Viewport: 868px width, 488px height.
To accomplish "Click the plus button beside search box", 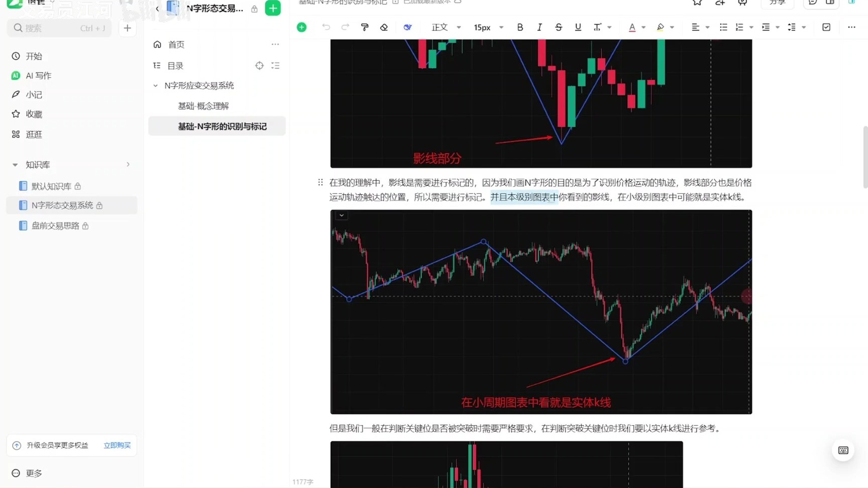I will 127,28.
